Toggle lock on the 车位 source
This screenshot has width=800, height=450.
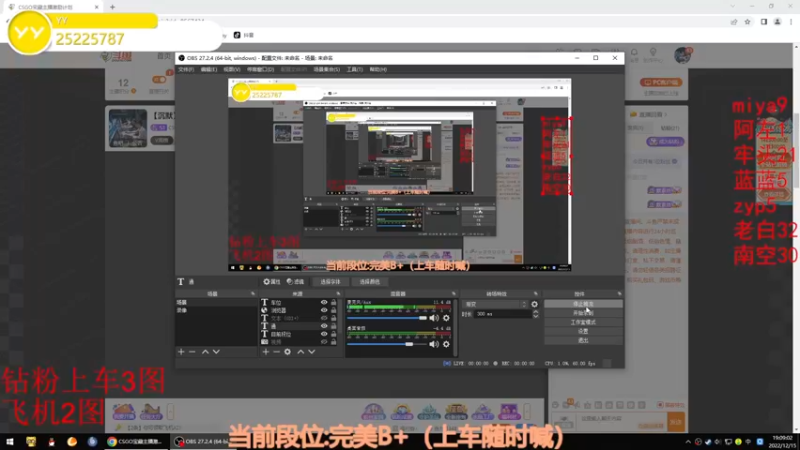click(x=334, y=302)
